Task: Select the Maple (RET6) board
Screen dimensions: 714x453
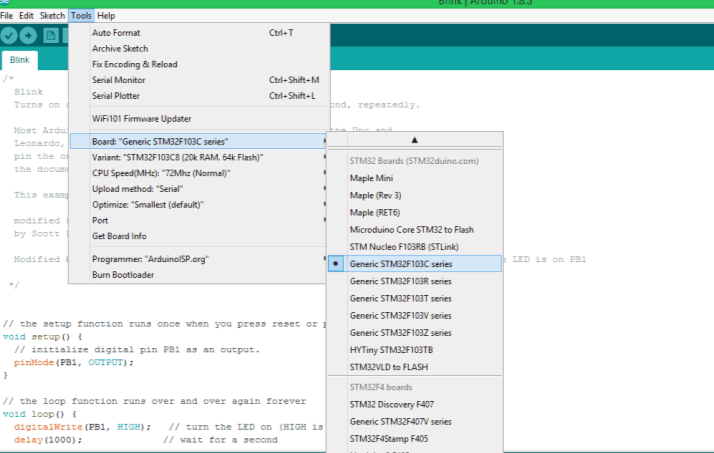Action: pos(415,213)
